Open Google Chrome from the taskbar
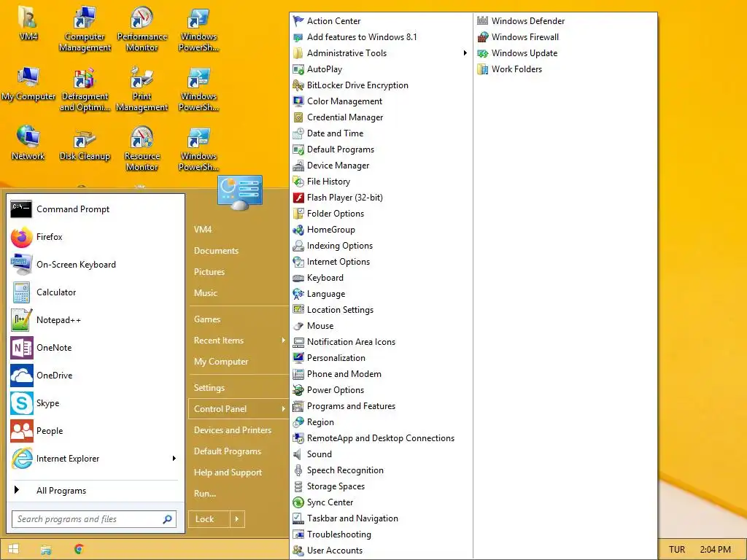The width and height of the screenshot is (747, 560). pyautogui.click(x=79, y=549)
